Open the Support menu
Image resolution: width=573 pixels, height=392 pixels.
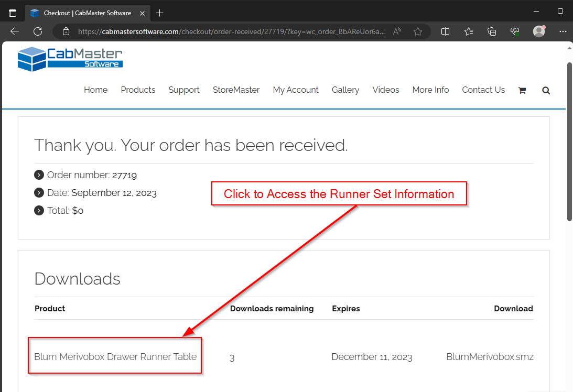point(184,90)
